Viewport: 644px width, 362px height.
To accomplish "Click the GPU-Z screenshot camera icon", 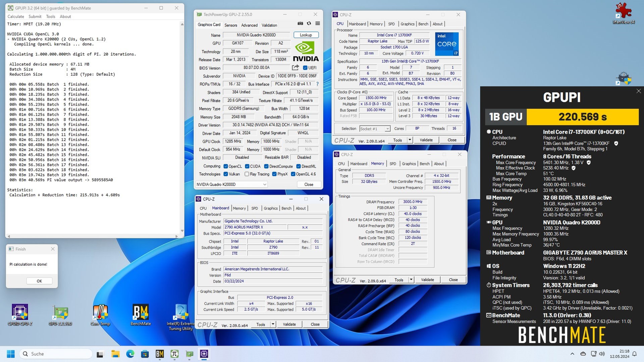I will click(300, 23).
